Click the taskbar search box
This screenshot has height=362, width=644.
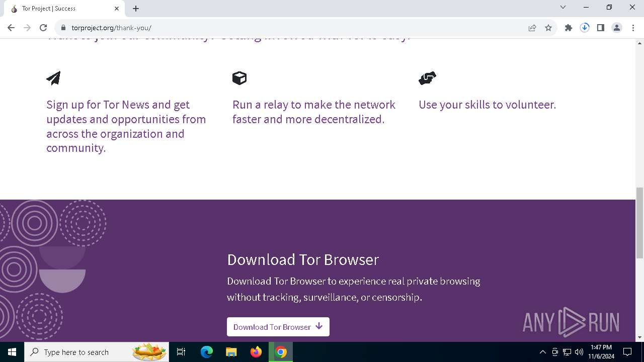(97, 352)
